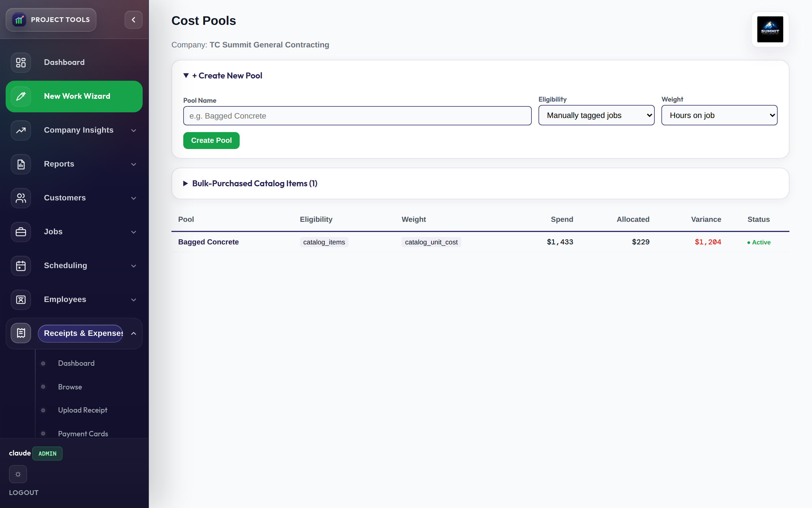The width and height of the screenshot is (812, 508).
Task: Expand the Company Insights chevron
Action: [x=134, y=130]
